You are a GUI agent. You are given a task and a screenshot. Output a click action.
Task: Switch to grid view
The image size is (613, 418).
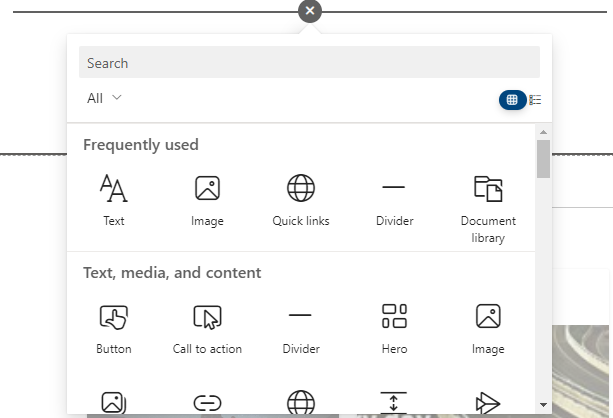(512, 100)
